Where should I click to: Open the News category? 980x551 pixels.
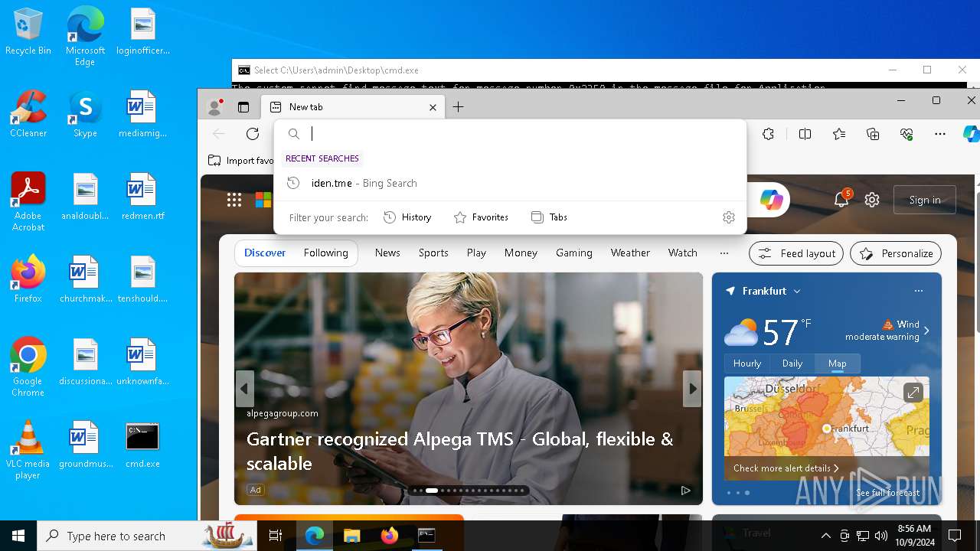(x=387, y=253)
